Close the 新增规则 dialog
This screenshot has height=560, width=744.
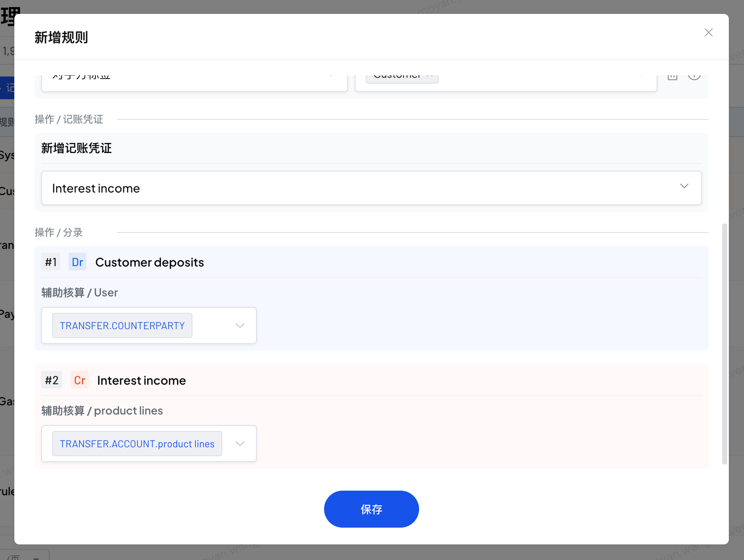point(708,32)
